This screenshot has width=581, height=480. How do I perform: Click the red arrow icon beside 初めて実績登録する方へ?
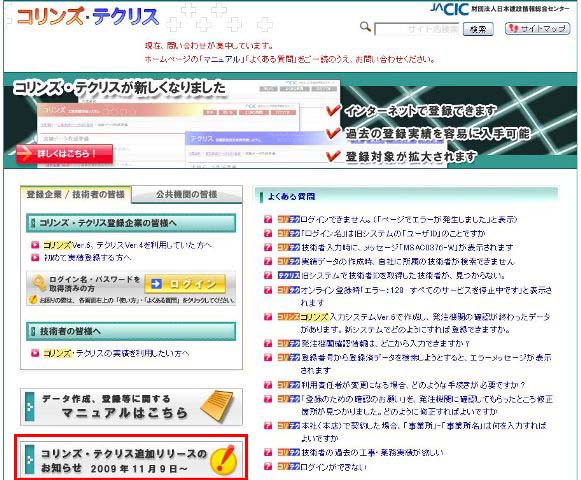(x=35, y=257)
